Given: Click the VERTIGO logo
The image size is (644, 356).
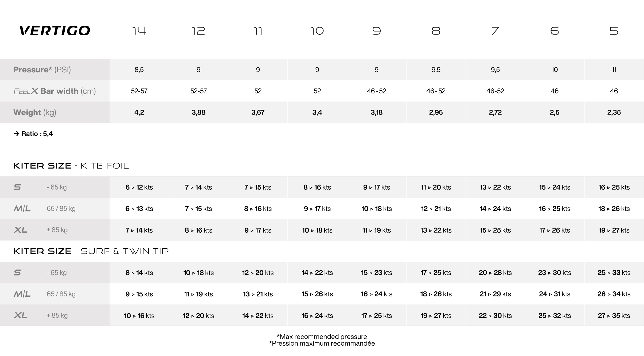Looking at the screenshot, I should 55,31.
